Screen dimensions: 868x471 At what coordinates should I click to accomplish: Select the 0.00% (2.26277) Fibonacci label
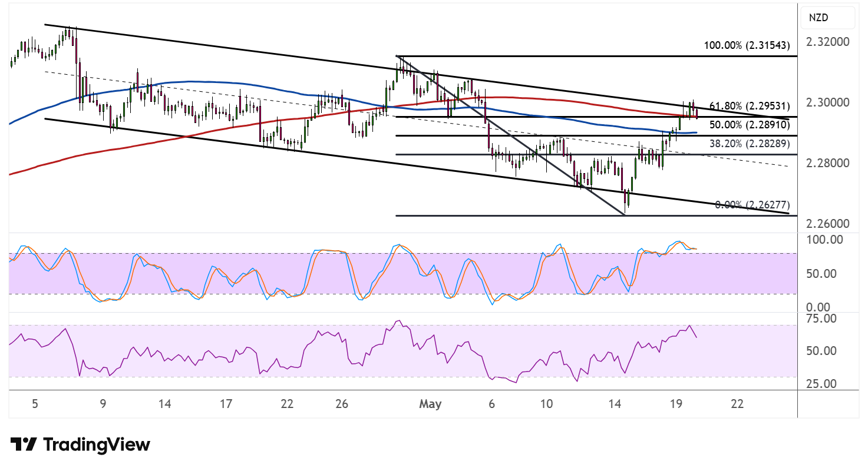[x=752, y=205]
